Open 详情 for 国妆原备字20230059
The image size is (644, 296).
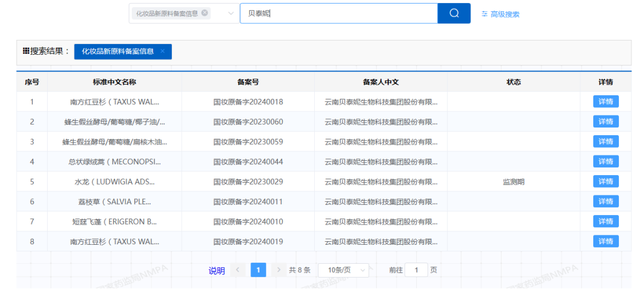click(x=606, y=141)
